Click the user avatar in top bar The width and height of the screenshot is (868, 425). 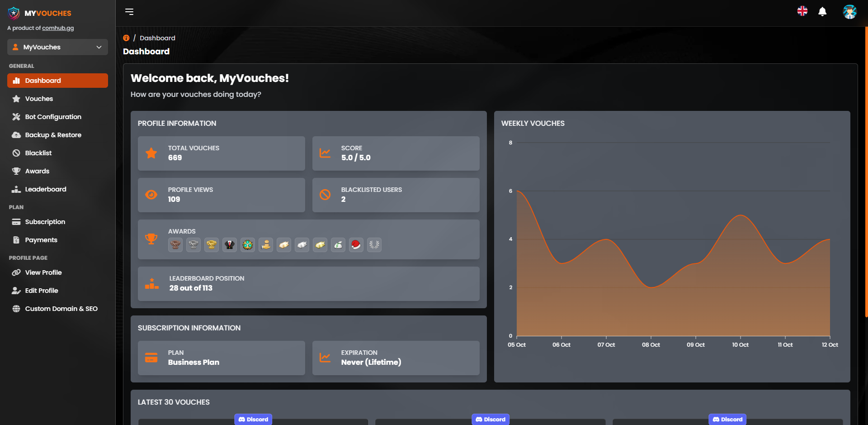[x=849, y=12]
